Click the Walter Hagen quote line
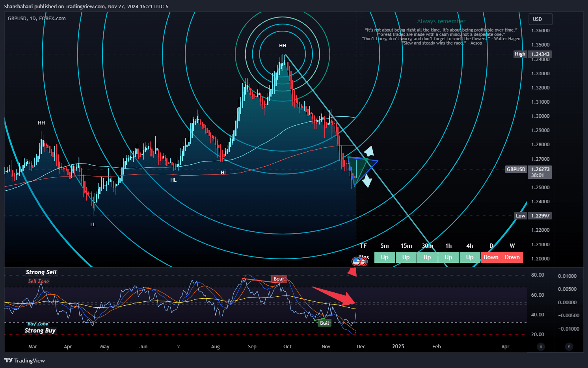Screen dimensions: 588x368 (x=441, y=39)
